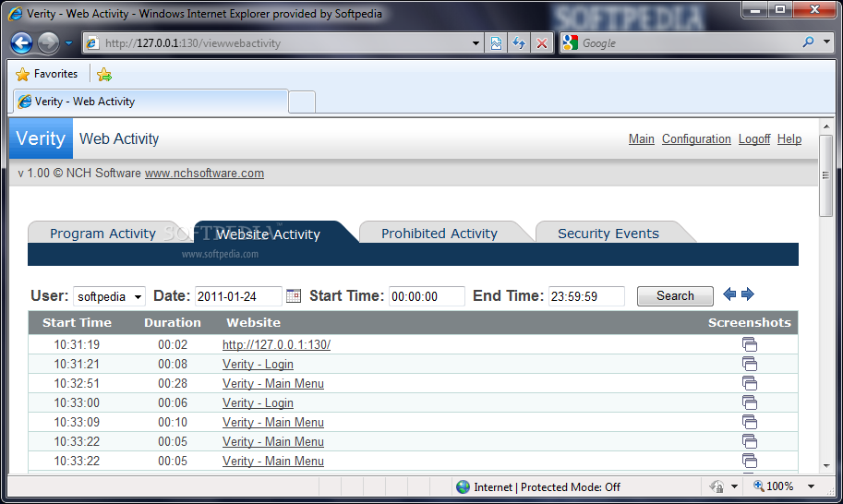Refresh the page in the address bar

pyautogui.click(x=519, y=43)
